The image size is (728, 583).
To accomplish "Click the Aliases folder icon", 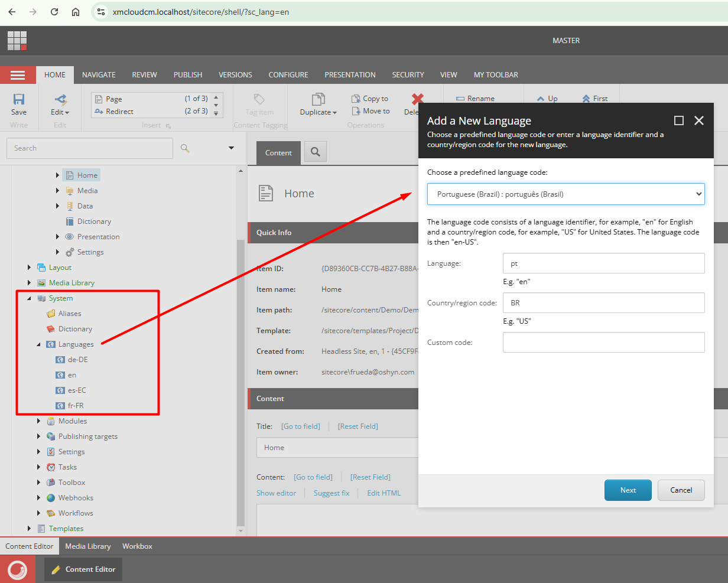I will 51,314.
